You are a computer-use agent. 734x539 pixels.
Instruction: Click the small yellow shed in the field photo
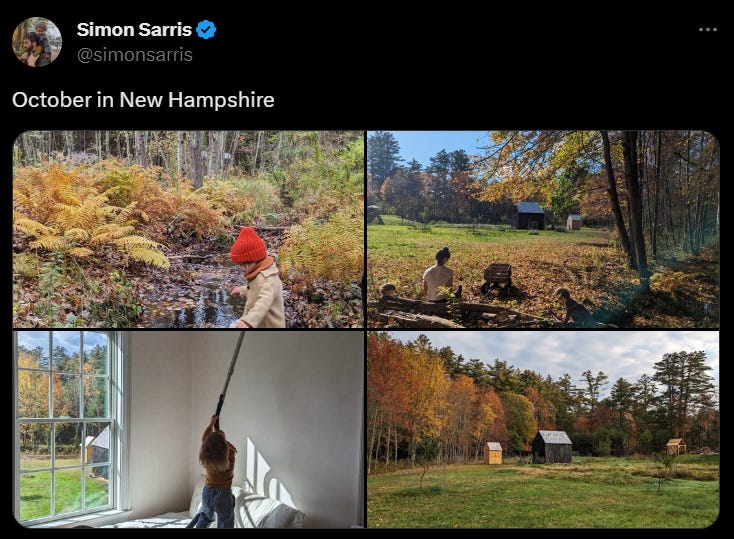point(493,453)
